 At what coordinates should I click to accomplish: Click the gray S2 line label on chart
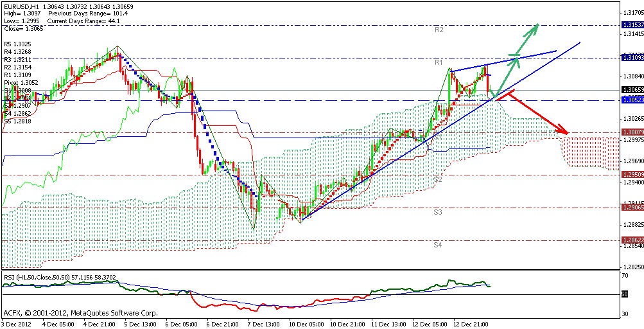click(438, 180)
